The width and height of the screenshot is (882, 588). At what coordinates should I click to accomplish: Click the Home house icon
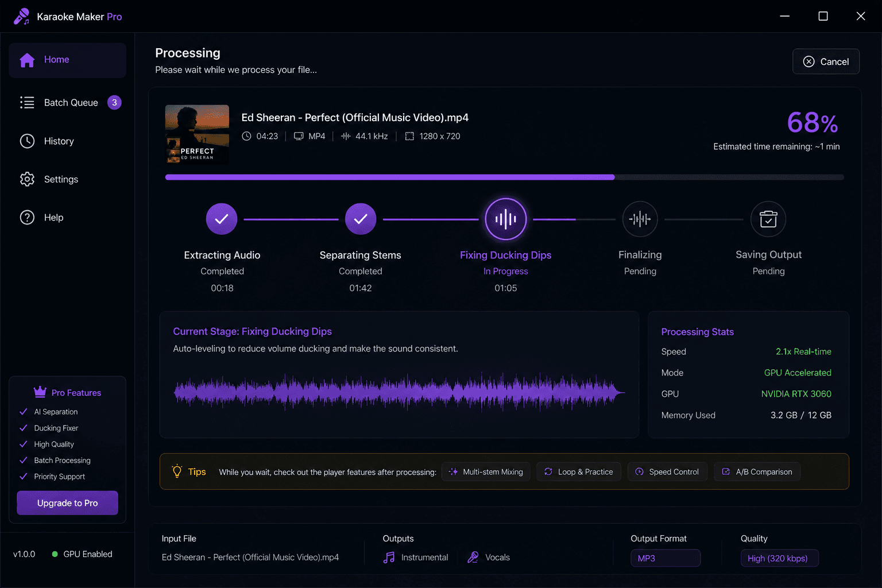(x=27, y=60)
